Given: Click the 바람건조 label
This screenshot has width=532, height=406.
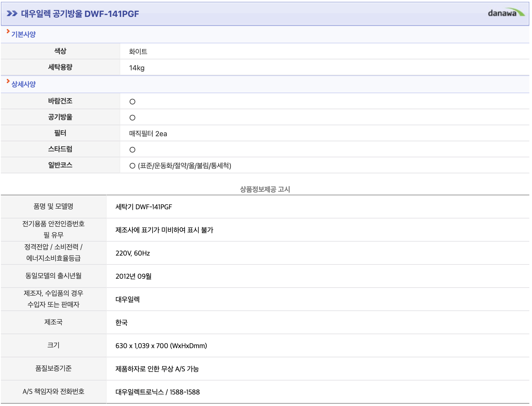Looking at the screenshot, I should pos(60,101).
